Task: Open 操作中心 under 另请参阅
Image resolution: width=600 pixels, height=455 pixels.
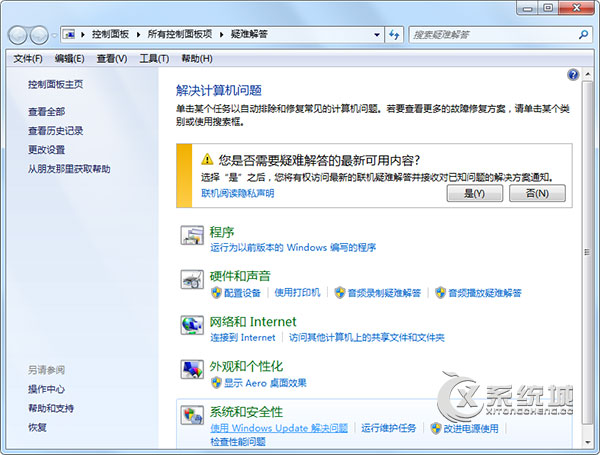Action: tap(46, 389)
